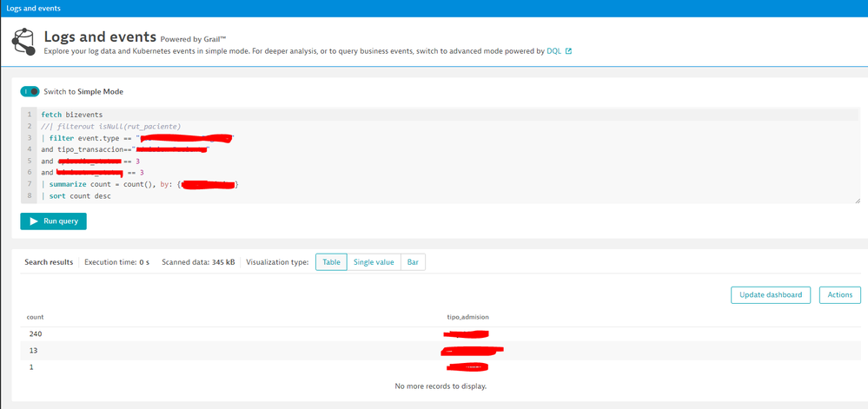Click the Logs and events title bar label
868x409 pixels.
[34, 8]
